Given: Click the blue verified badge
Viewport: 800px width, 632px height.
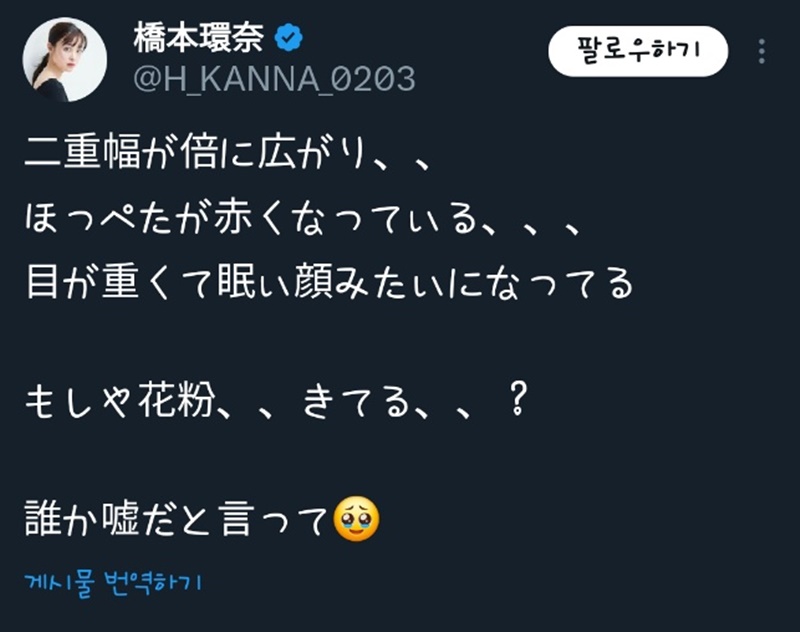Looking at the screenshot, I should (289, 38).
